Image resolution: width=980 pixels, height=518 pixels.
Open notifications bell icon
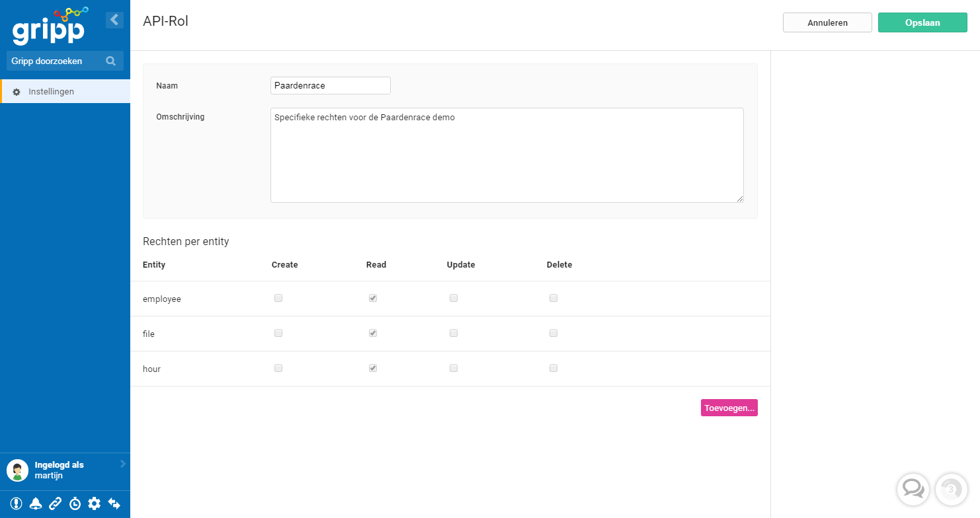coord(36,503)
